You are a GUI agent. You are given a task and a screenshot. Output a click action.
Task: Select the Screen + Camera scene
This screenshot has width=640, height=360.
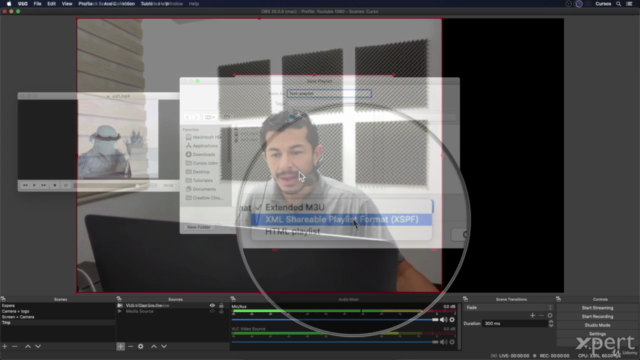57,317
